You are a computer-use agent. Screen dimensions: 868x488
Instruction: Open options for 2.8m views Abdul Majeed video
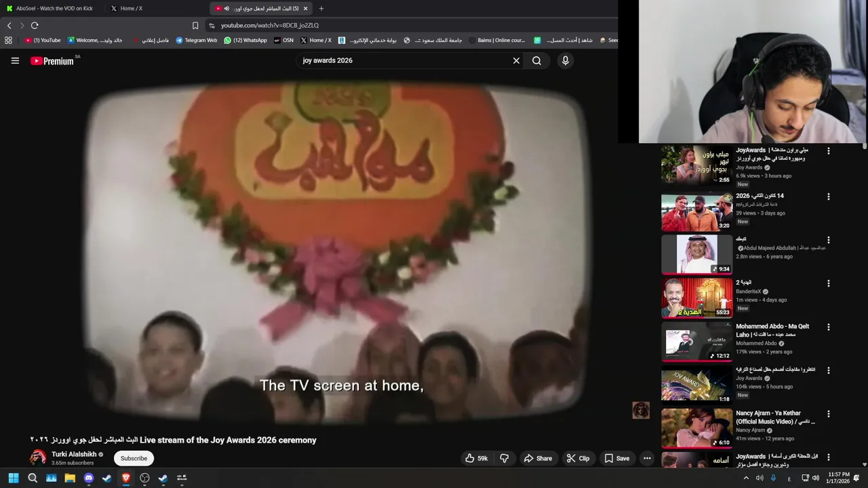click(828, 240)
